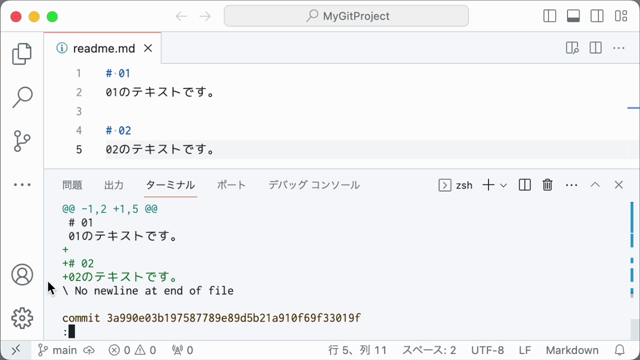640x360 pixels.
Task: Open the Explorer view in activity bar
Action: point(22,53)
